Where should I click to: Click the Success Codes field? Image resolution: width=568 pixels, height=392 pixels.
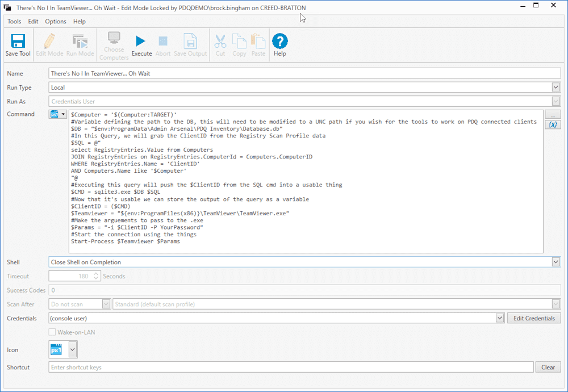[304, 290]
